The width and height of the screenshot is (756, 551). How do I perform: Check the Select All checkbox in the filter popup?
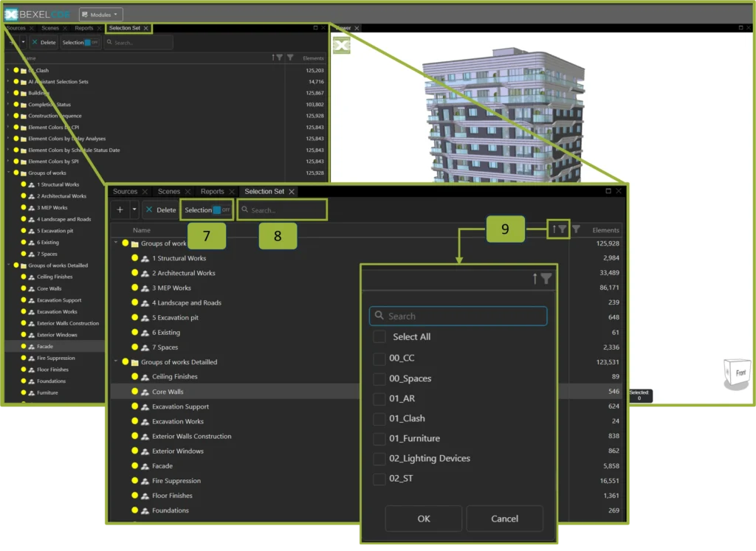(x=379, y=336)
